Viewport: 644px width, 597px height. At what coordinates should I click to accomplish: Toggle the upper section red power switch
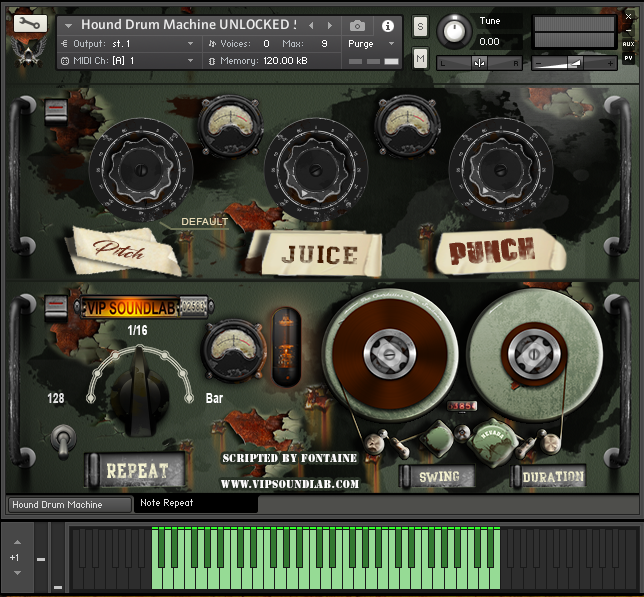pos(56,111)
